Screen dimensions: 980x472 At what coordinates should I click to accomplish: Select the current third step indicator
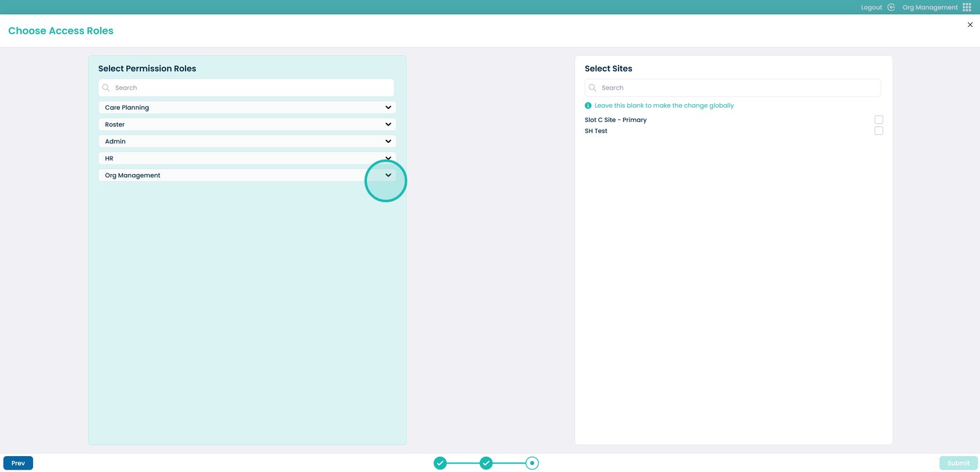[532, 463]
